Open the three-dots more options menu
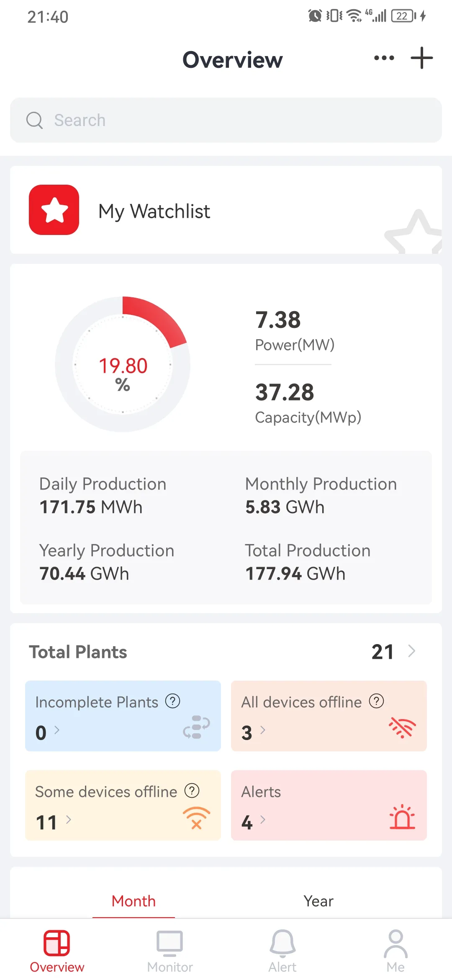Screen dimensions: 452x980 [x=384, y=58]
